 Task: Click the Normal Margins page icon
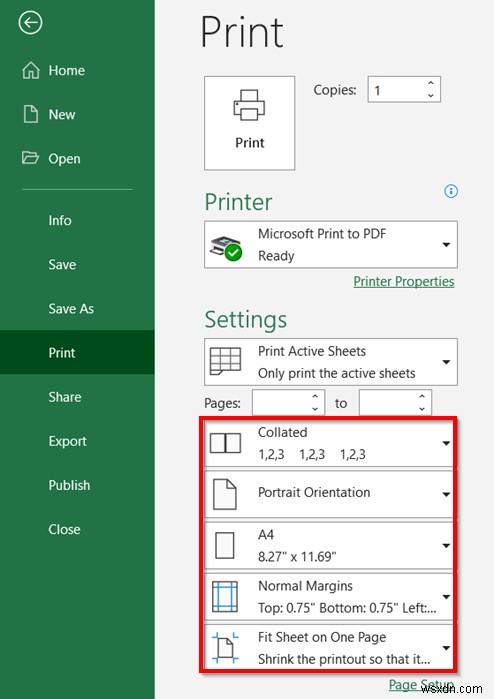coord(225,596)
